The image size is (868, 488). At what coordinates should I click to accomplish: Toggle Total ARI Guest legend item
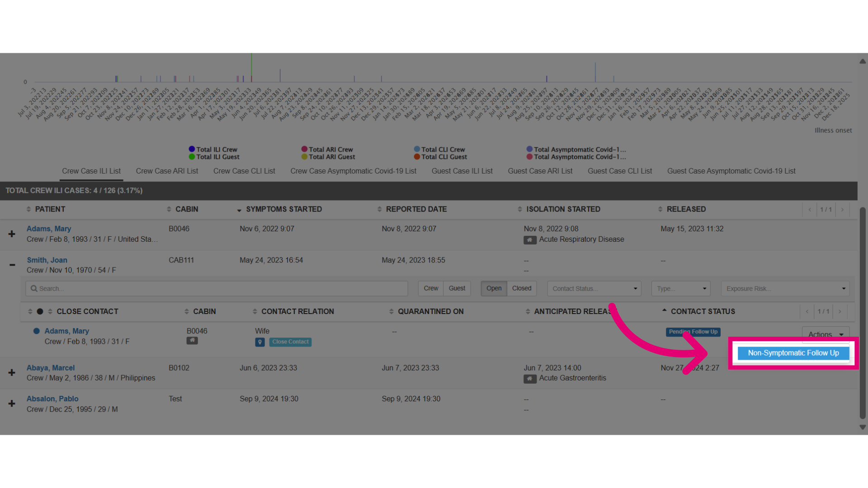(x=328, y=157)
